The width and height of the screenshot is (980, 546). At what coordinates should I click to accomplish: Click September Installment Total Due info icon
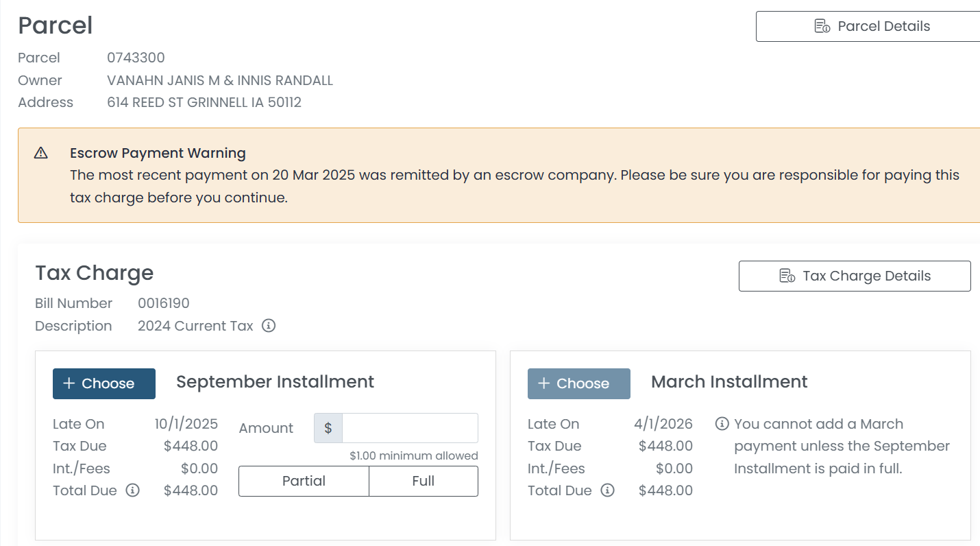coord(133,490)
